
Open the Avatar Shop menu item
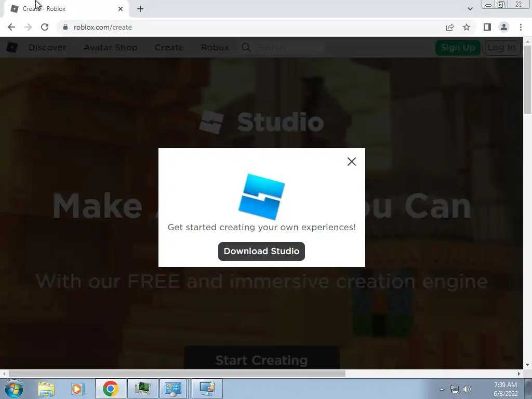coord(111,47)
